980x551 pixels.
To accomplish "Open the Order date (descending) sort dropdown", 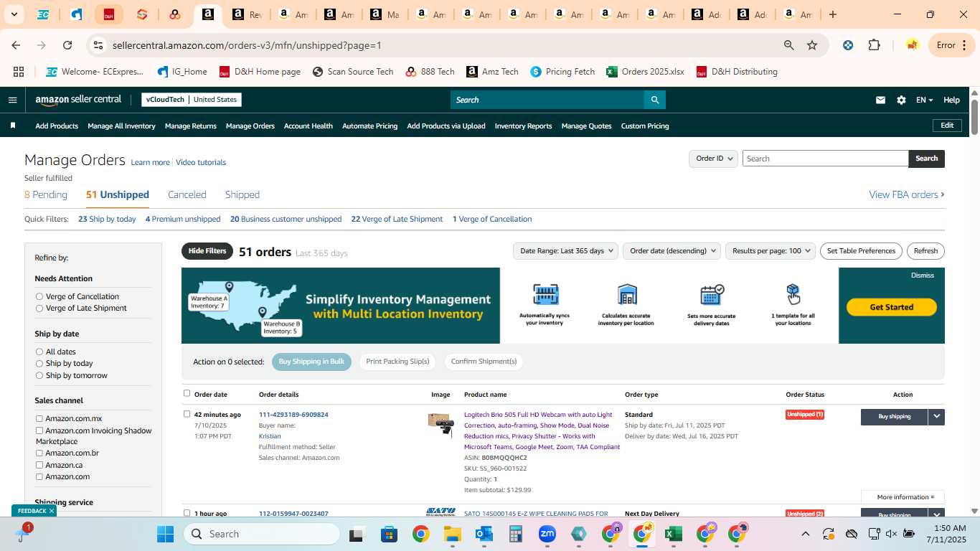I will (672, 251).
